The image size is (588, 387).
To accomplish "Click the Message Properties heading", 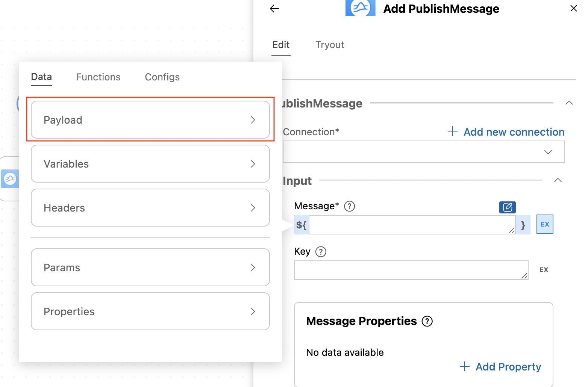I will coord(361,321).
